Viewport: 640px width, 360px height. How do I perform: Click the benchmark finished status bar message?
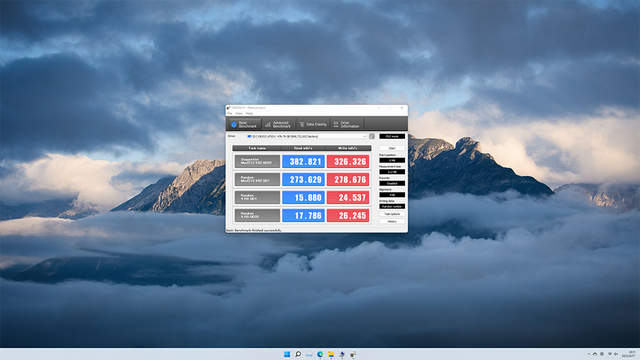point(254,230)
